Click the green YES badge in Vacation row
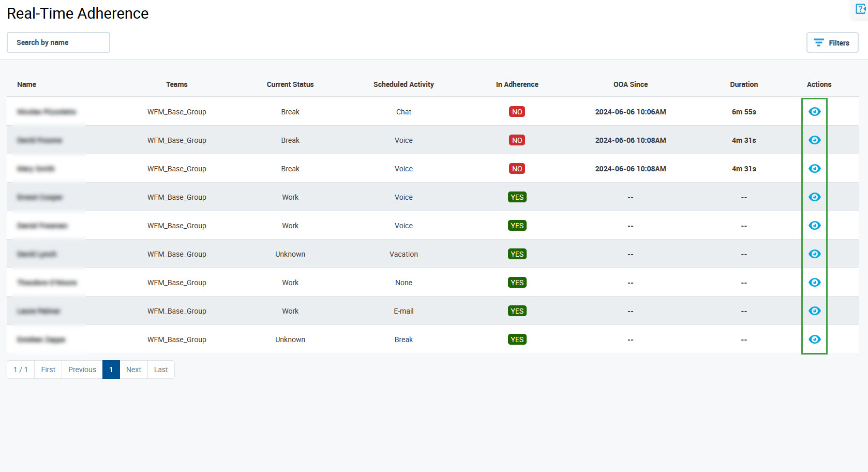 (517, 254)
